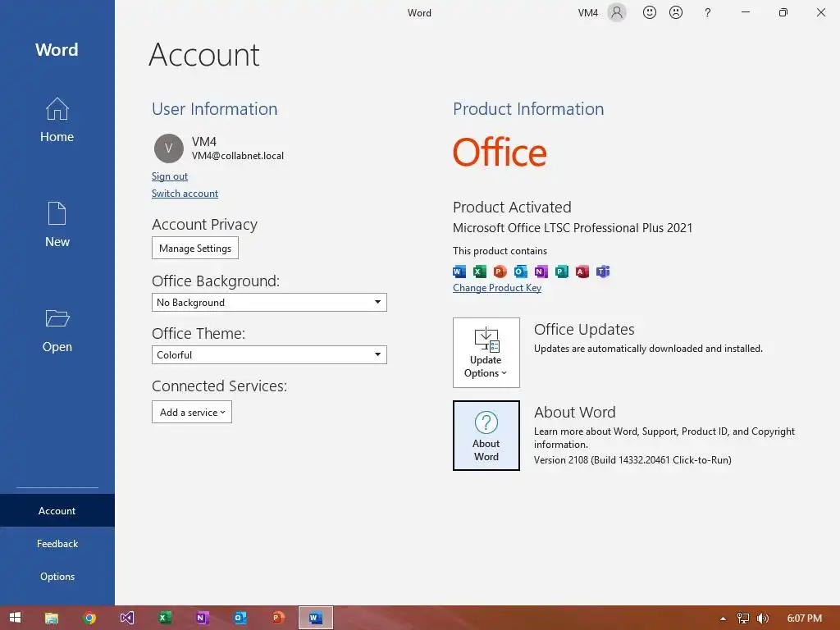Click the PowerPoint product icon

pyautogui.click(x=500, y=272)
